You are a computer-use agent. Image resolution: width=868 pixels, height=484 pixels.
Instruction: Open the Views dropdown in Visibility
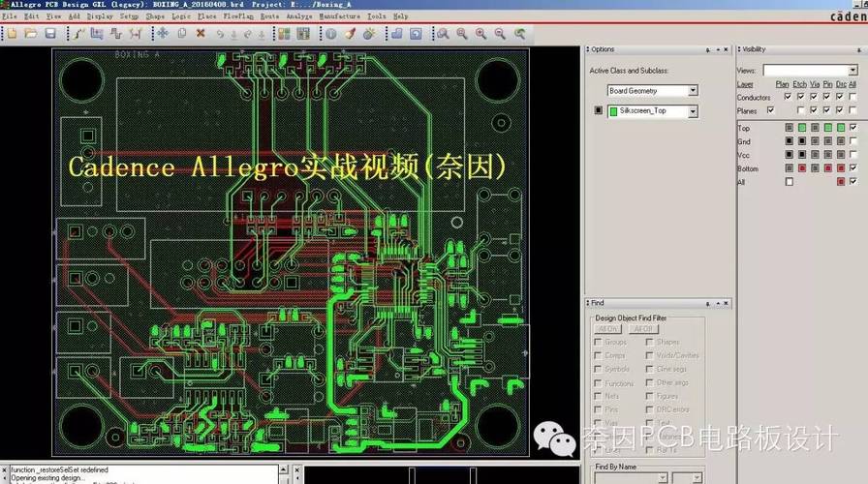coord(853,71)
